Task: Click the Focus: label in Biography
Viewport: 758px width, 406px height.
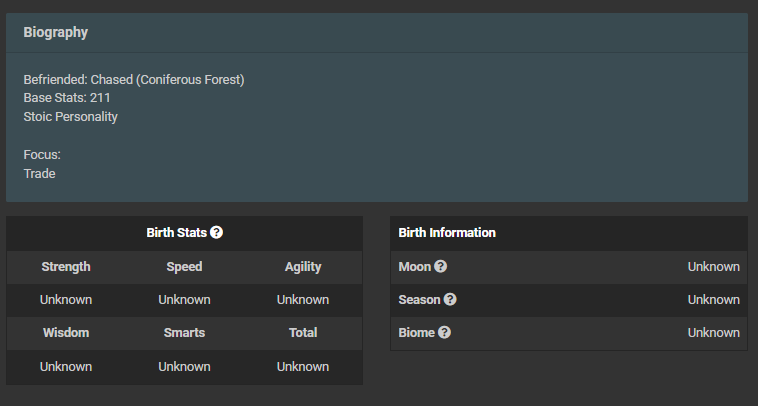Action: [x=42, y=155]
